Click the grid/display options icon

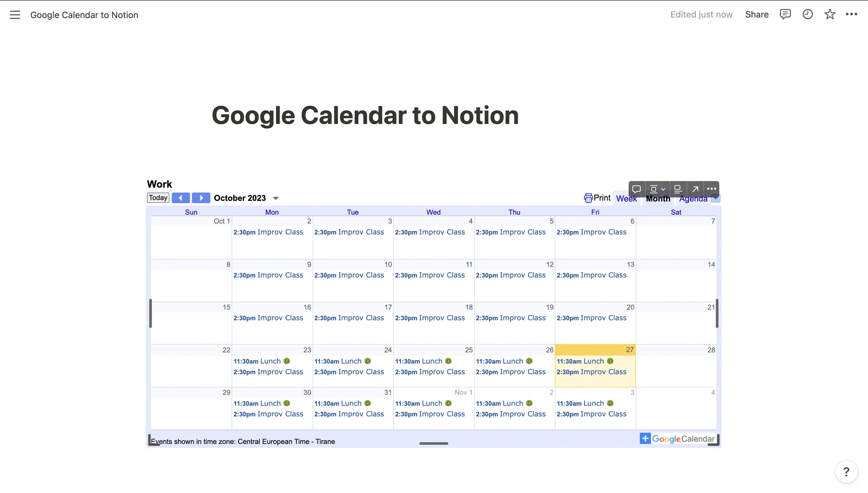656,189
